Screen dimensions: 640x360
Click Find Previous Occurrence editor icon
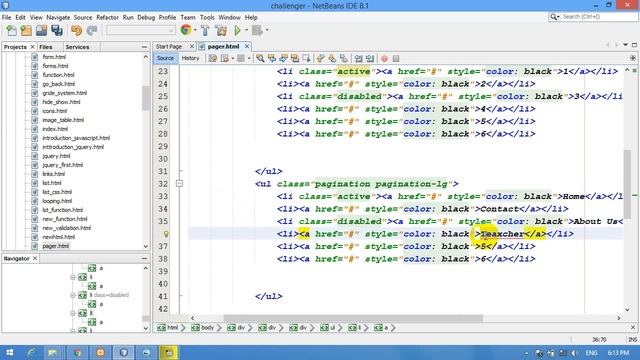pos(271,58)
